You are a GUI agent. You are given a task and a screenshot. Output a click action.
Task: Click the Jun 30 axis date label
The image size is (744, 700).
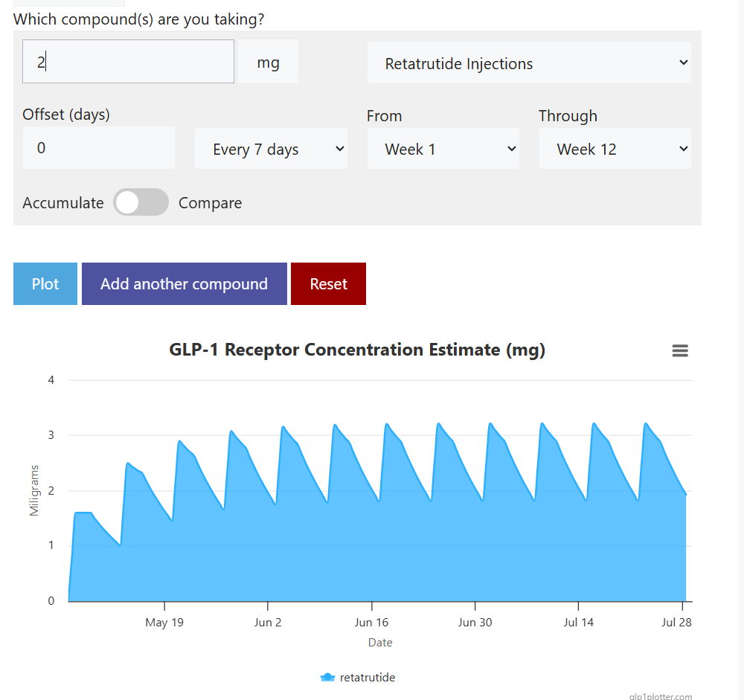(475, 622)
